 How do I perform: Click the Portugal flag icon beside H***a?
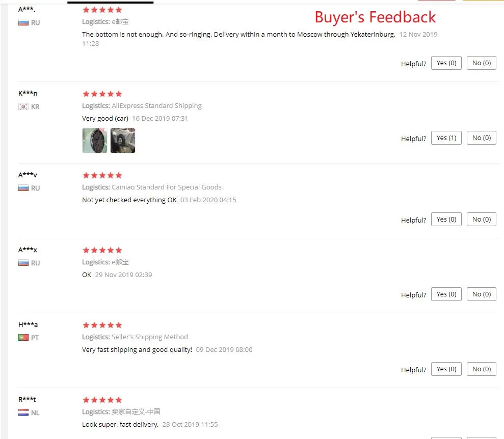coord(23,338)
